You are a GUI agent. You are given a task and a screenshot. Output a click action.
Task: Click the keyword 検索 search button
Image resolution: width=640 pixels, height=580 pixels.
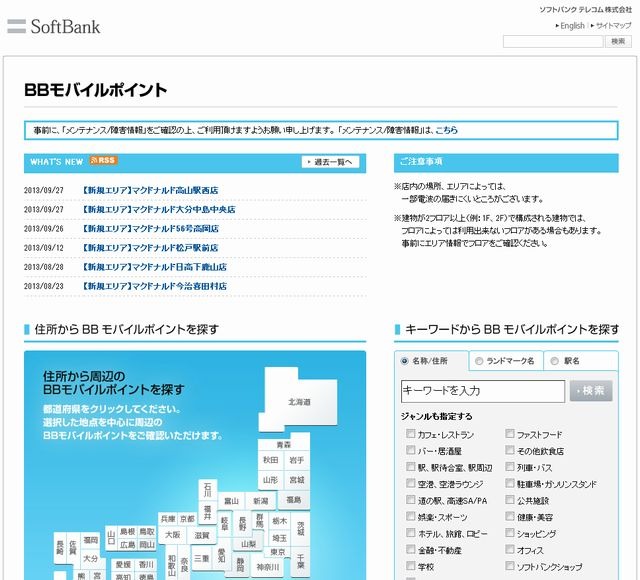coord(591,391)
